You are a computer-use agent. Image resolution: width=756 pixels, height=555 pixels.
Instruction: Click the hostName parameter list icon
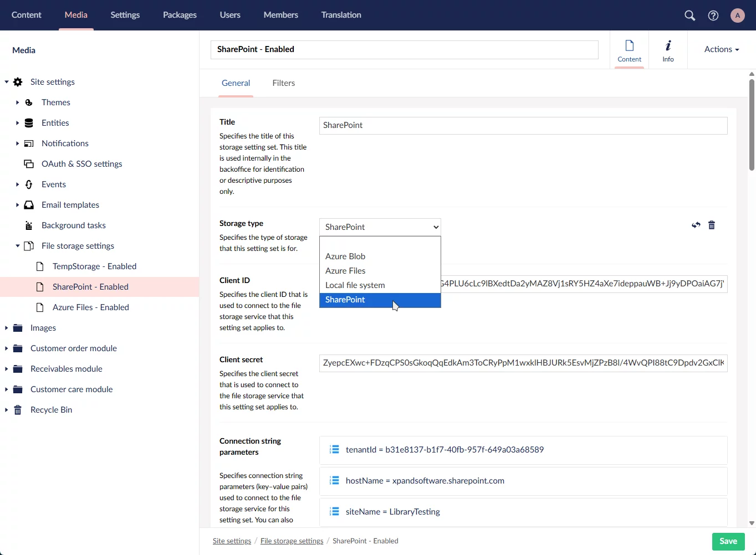(334, 481)
